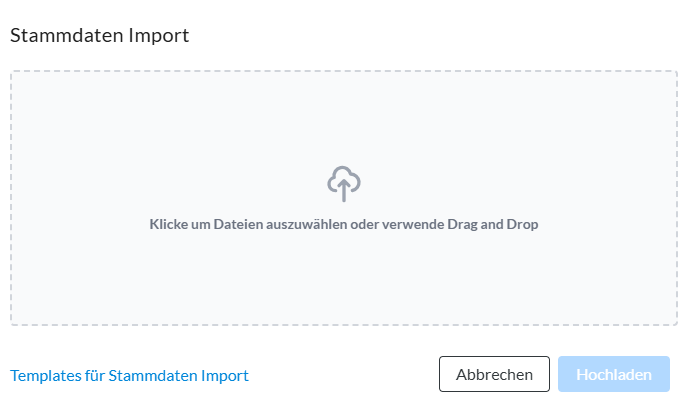Click the disabled light-blue Hochladen button
Screen dimensions: 686x403
(614, 374)
